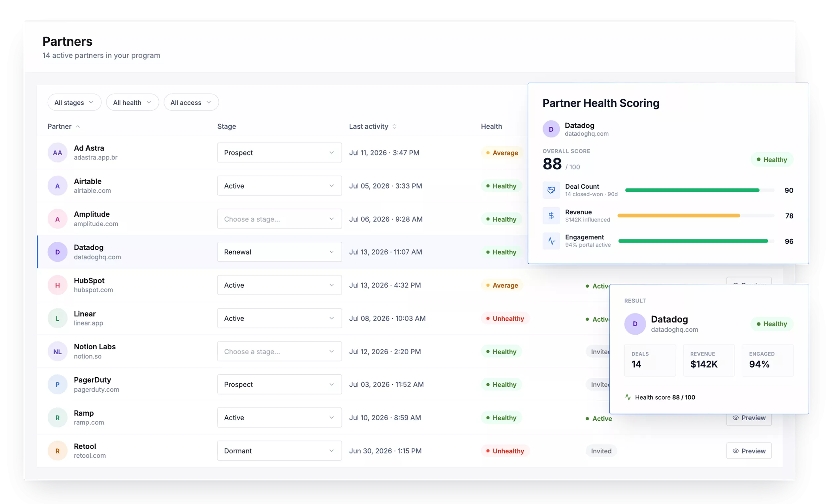The width and height of the screenshot is (833, 504).
Task: Click the Preview button for Ramp
Action: point(749,418)
